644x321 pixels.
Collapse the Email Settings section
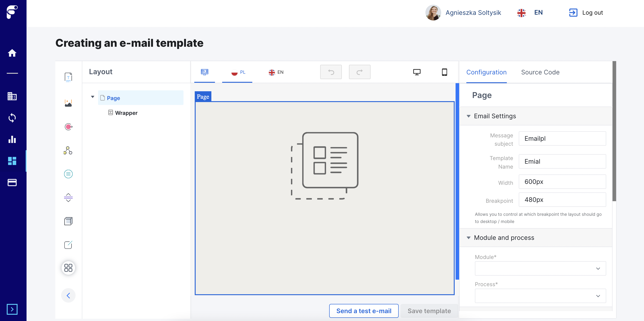[469, 116]
